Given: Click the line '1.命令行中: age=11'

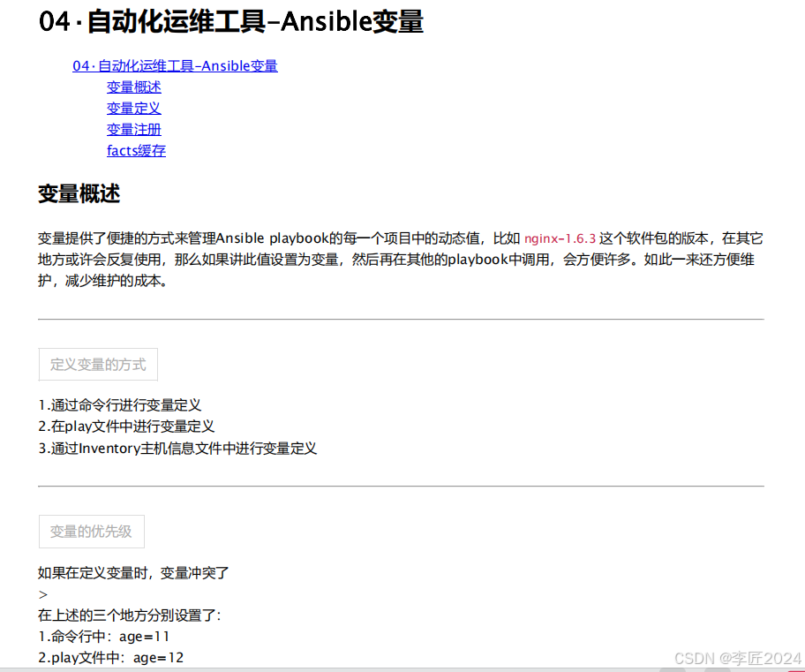Looking at the screenshot, I should [103, 637].
